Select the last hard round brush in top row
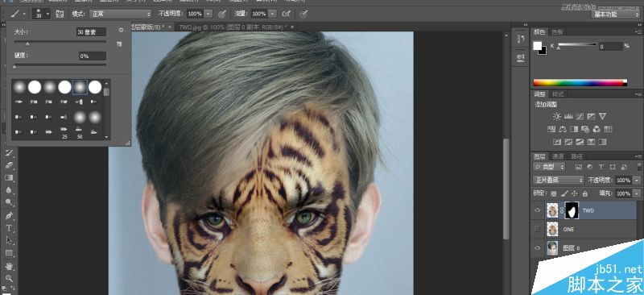The image size is (644, 295). pos(95,87)
